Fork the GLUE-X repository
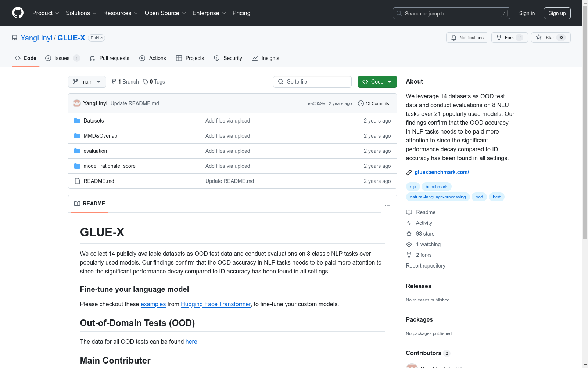The image size is (588, 368). (x=509, y=38)
